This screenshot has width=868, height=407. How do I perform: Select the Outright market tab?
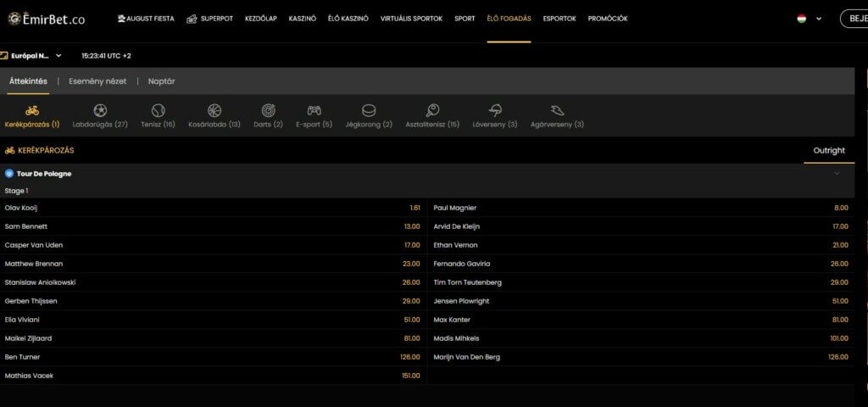point(829,151)
